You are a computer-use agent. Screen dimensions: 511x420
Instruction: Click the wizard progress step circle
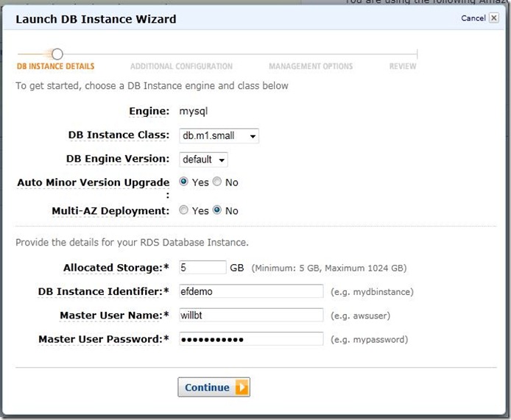click(57, 54)
